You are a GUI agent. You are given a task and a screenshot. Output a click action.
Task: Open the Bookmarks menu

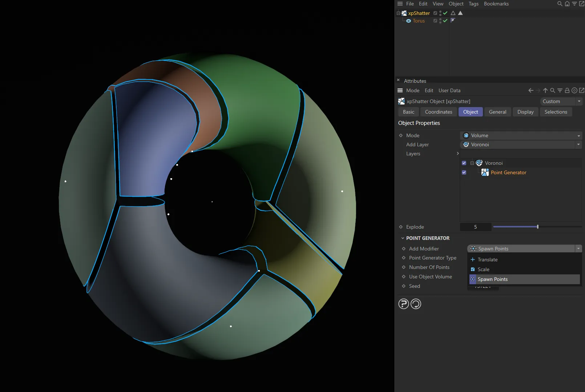(496, 4)
